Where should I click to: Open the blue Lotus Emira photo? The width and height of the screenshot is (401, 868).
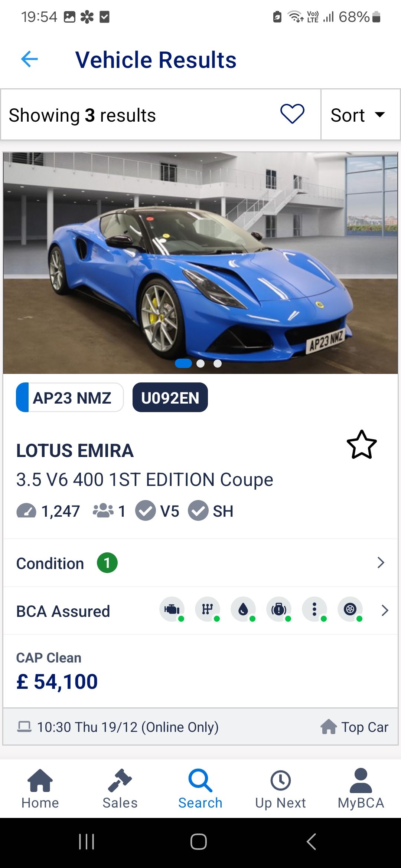click(x=200, y=263)
